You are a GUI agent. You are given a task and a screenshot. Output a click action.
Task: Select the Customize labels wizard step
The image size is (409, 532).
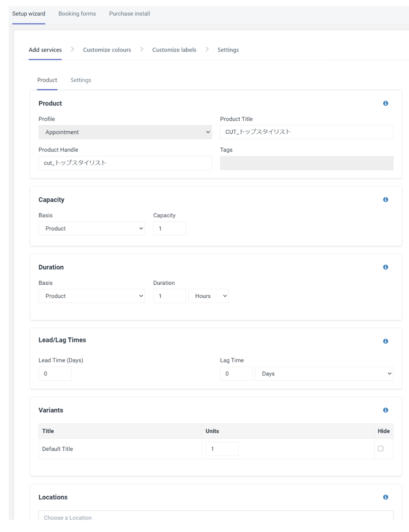coord(174,50)
